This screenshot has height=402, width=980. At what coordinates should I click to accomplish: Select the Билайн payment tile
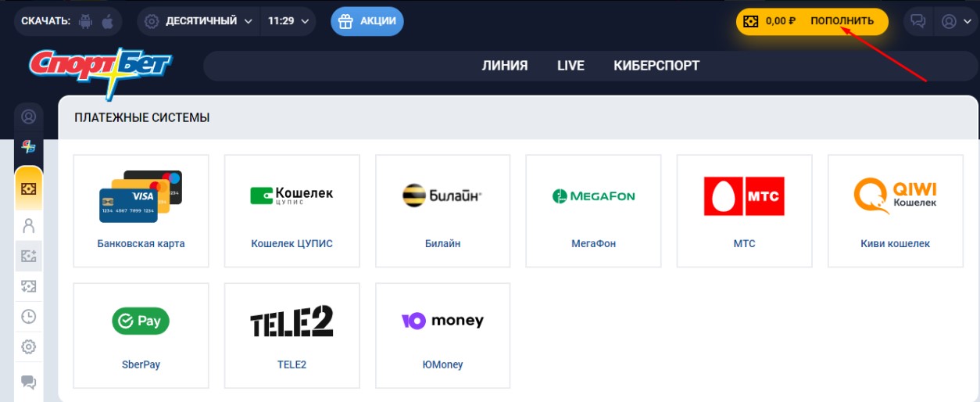pos(443,211)
